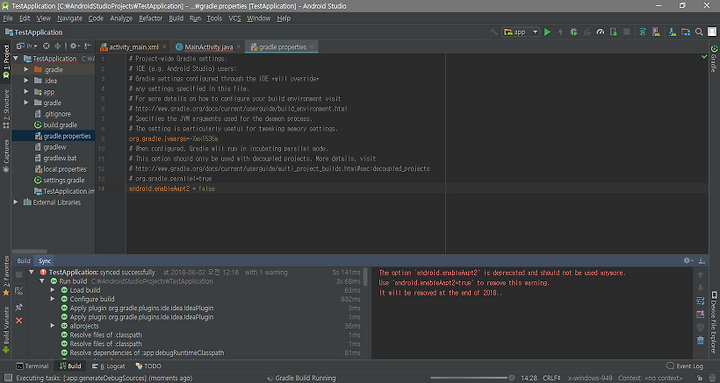Viewport: 720px width, 383px height.
Task: Open run configuration 'app' dropdown
Action: click(x=521, y=32)
